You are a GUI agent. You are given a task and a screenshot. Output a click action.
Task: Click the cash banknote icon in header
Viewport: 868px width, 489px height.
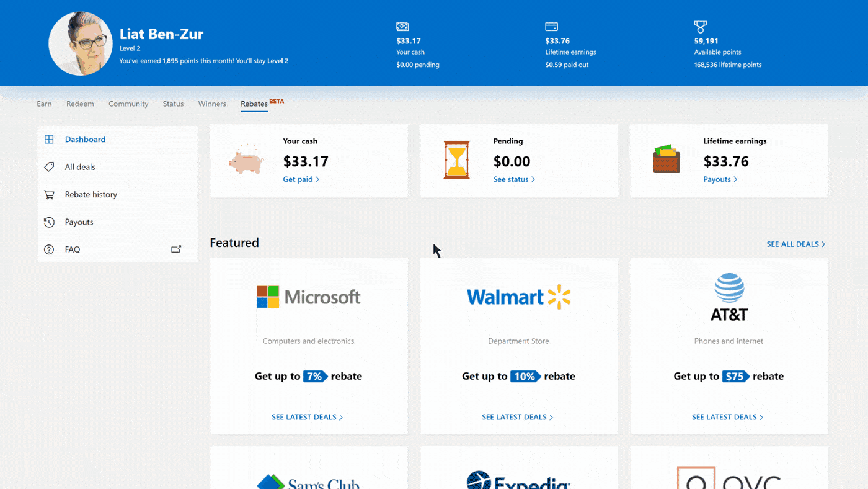pyautogui.click(x=402, y=27)
